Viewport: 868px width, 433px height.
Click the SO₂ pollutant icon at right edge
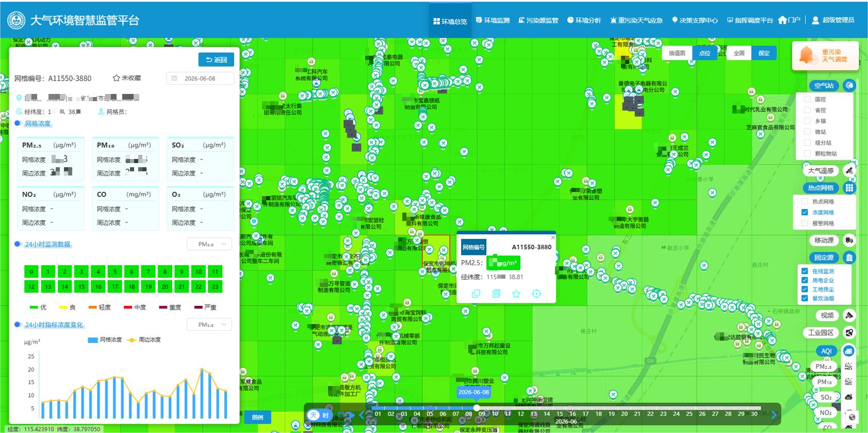click(x=848, y=397)
